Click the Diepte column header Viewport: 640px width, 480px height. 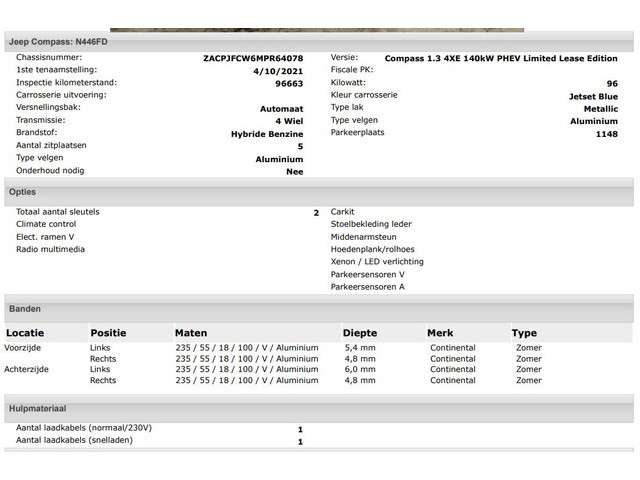pos(360,333)
